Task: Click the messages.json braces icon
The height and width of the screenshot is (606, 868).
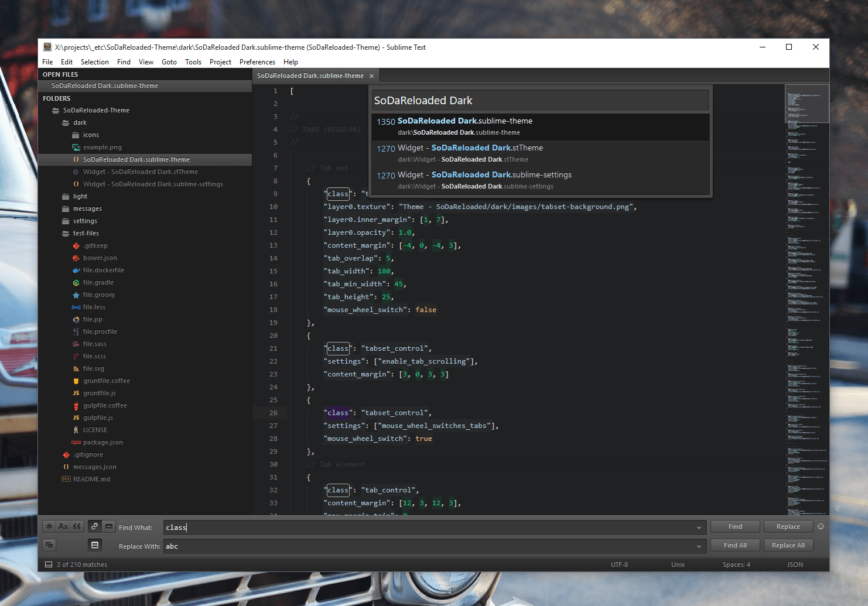Action: [66, 467]
